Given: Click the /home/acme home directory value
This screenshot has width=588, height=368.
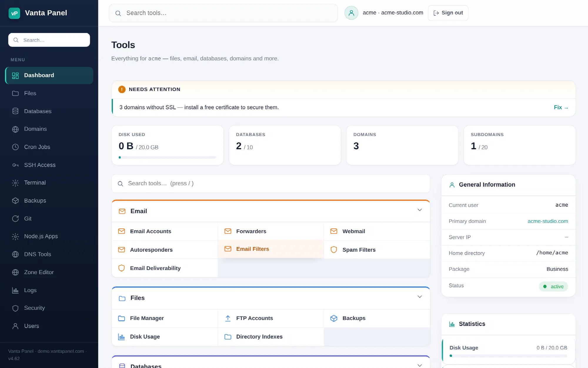Looking at the screenshot, I should coord(552,253).
